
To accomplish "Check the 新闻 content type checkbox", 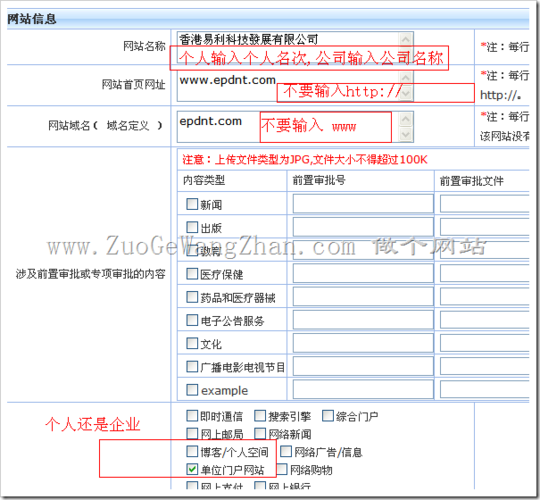I will 192,204.
